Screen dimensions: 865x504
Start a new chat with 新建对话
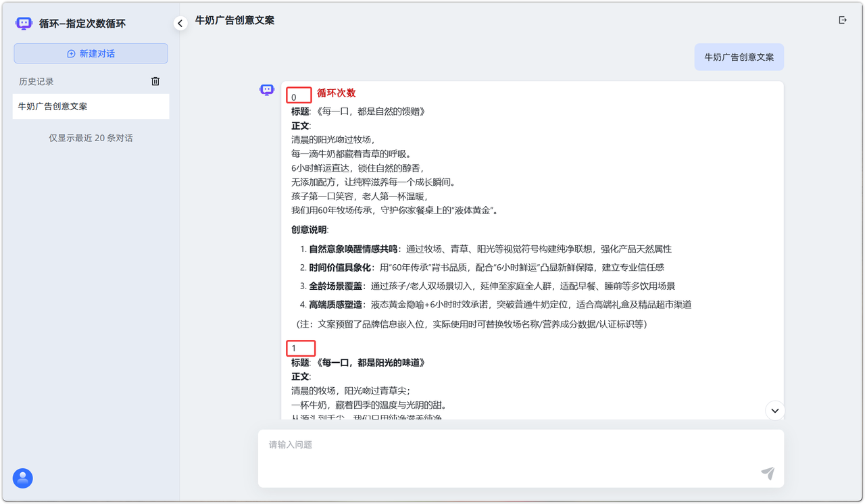(91, 53)
